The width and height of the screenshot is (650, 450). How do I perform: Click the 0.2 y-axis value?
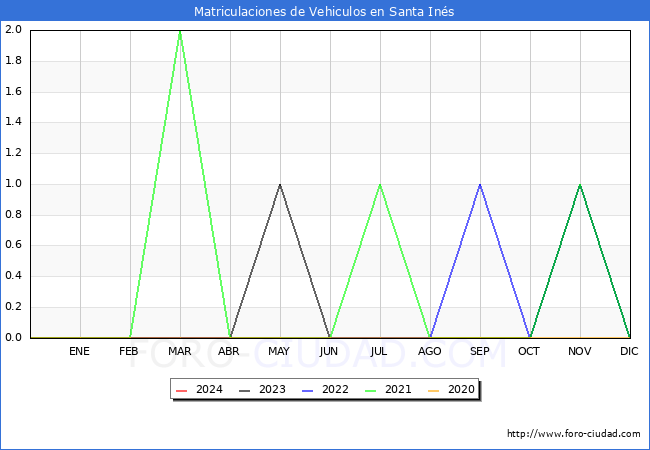pyautogui.click(x=13, y=307)
